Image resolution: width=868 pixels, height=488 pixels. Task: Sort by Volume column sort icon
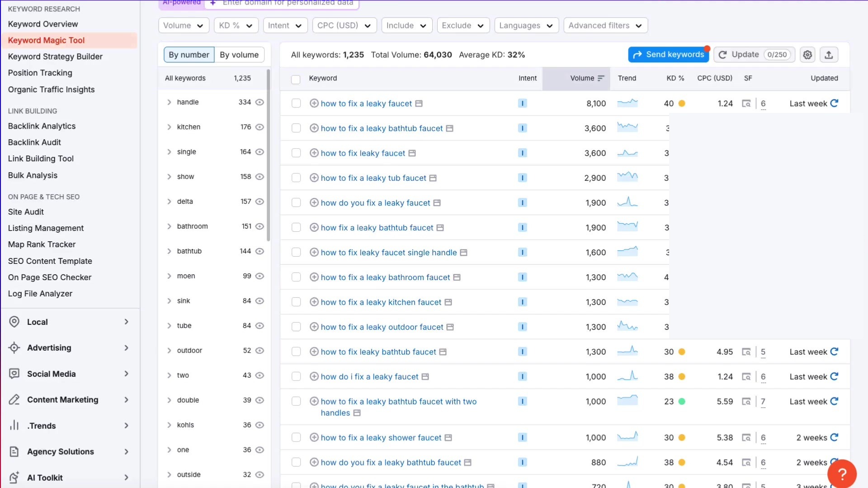click(x=601, y=78)
